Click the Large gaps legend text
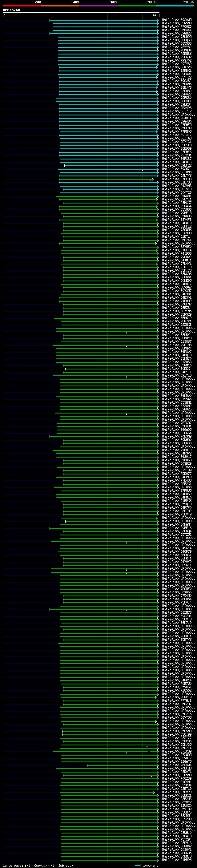Viewport: 197px width, 868px height. 38,865
